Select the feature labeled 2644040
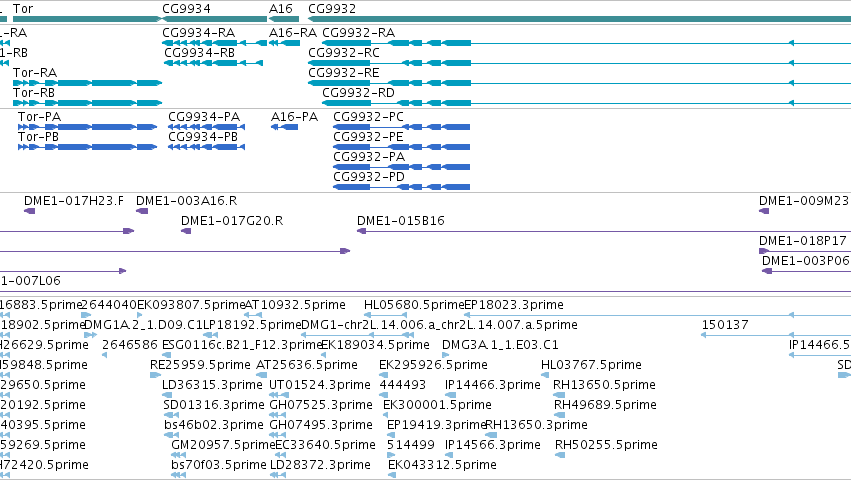Viewport: 851px width, 480px height. [109, 305]
